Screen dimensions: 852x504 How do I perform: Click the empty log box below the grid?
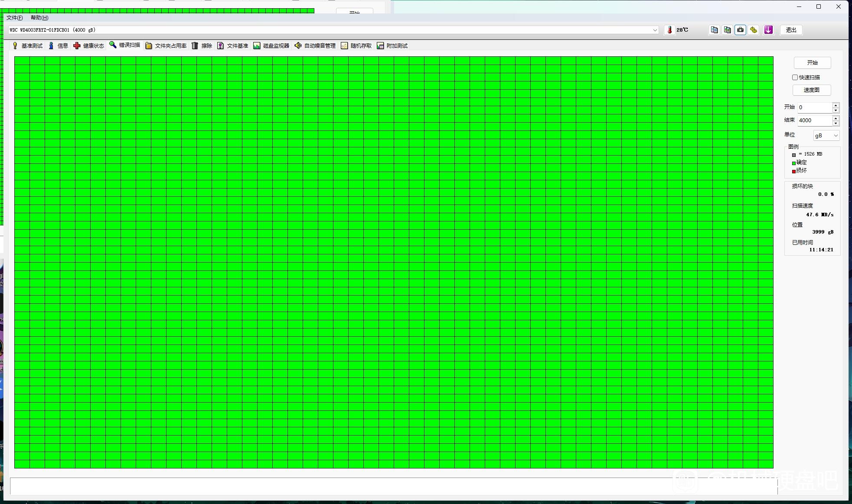pyautogui.click(x=394, y=486)
